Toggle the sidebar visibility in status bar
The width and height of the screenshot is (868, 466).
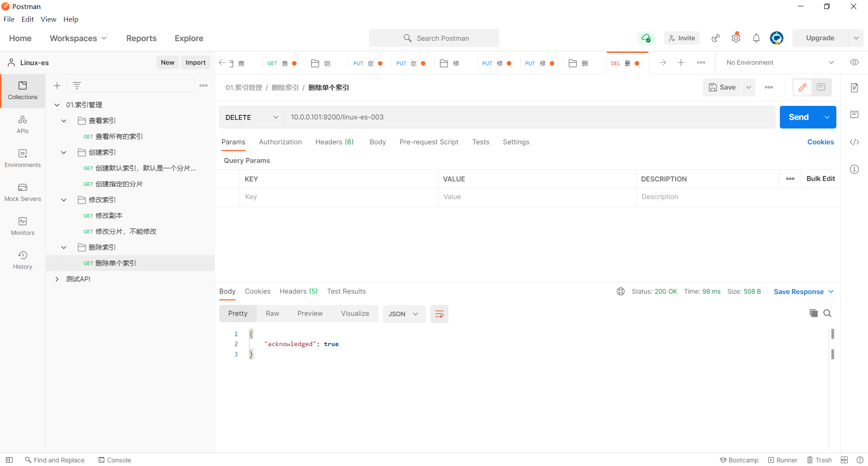coord(9,460)
